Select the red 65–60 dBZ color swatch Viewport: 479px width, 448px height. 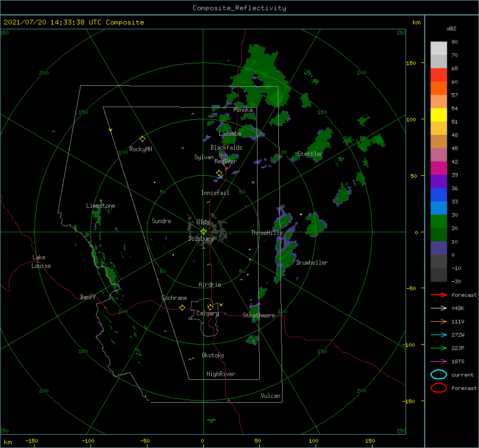click(439, 75)
